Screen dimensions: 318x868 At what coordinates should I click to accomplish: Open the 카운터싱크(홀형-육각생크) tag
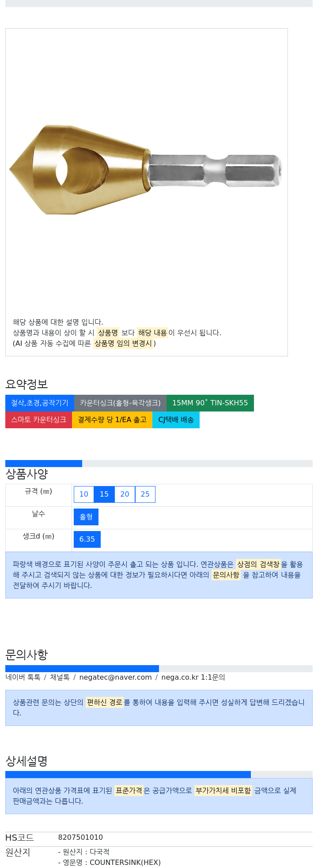[120, 403]
